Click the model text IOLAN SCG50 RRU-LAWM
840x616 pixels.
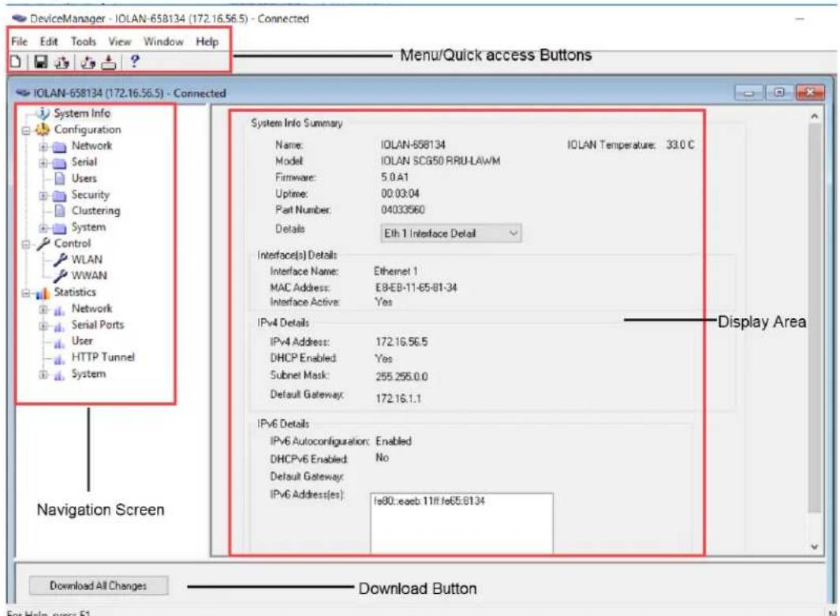(440, 161)
